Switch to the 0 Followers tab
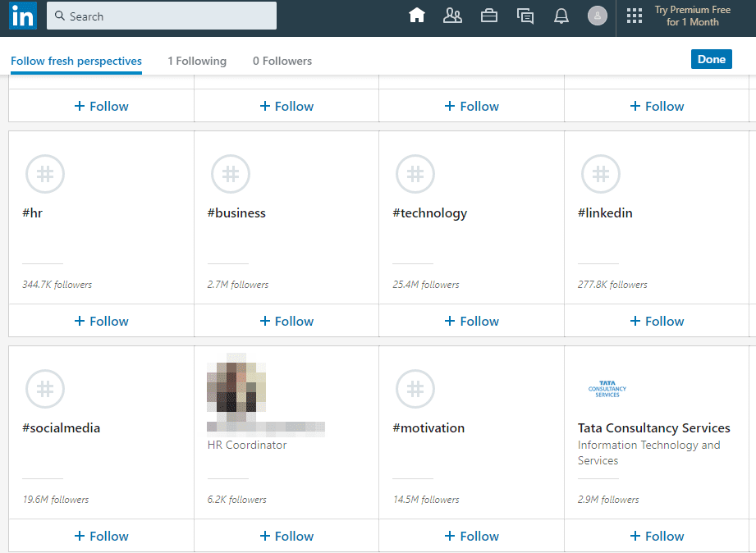This screenshot has height=553, width=756. [282, 61]
